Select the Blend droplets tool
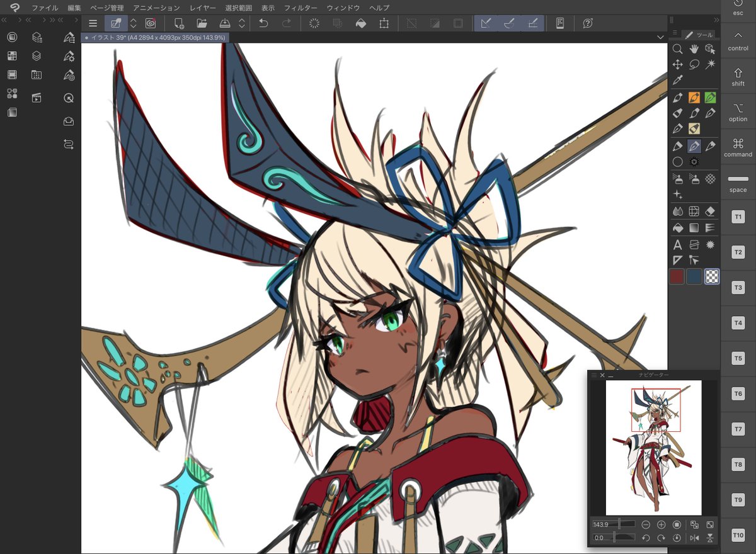Viewport: 756px width, 554px height. coord(677,212)
